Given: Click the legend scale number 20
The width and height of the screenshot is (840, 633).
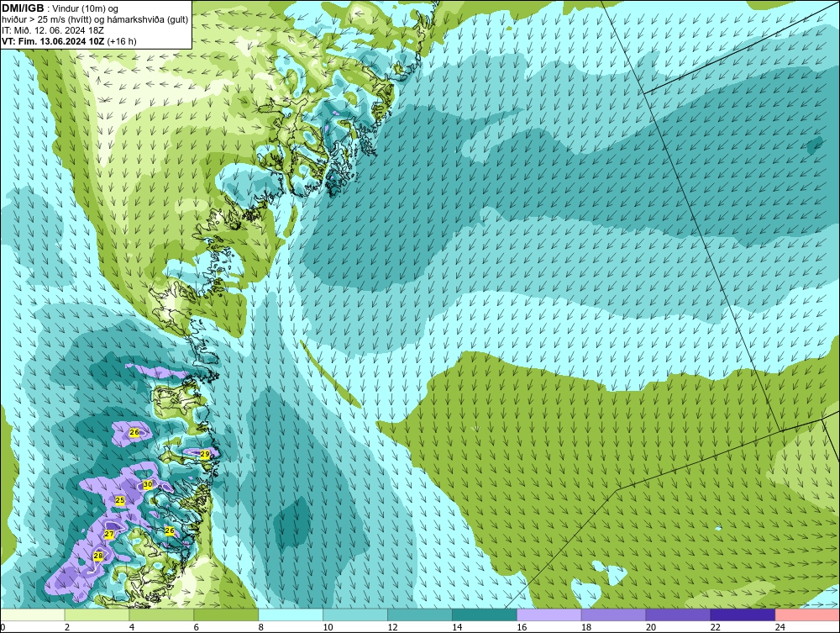Looking at the screenshot, I should coord(651,627).
